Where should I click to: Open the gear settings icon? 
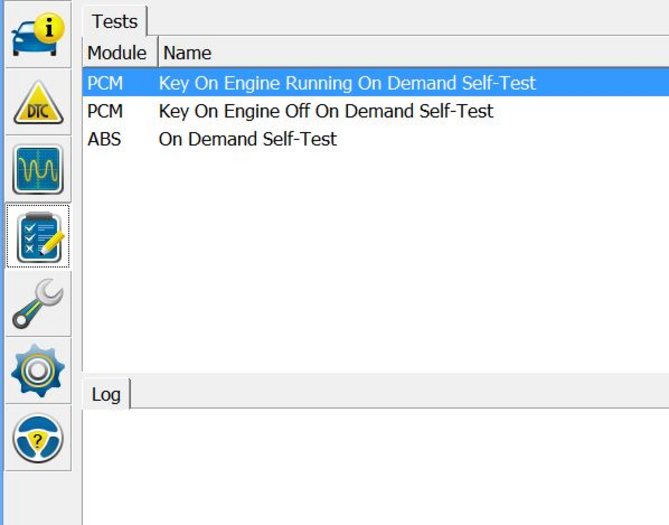coord(38,370)
